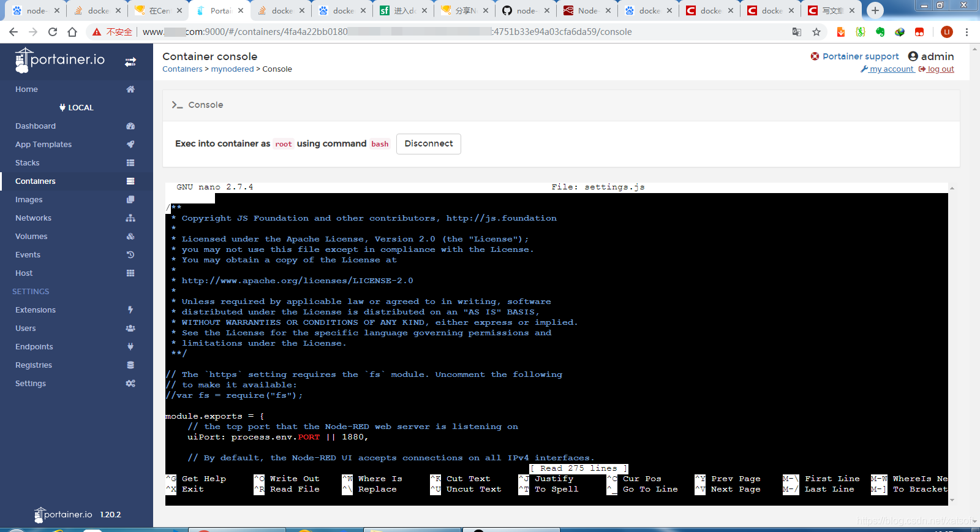Open Endpoints settings page
This screenshot has height=532, width=980.
pyautogui.click(x=34, y=346)
